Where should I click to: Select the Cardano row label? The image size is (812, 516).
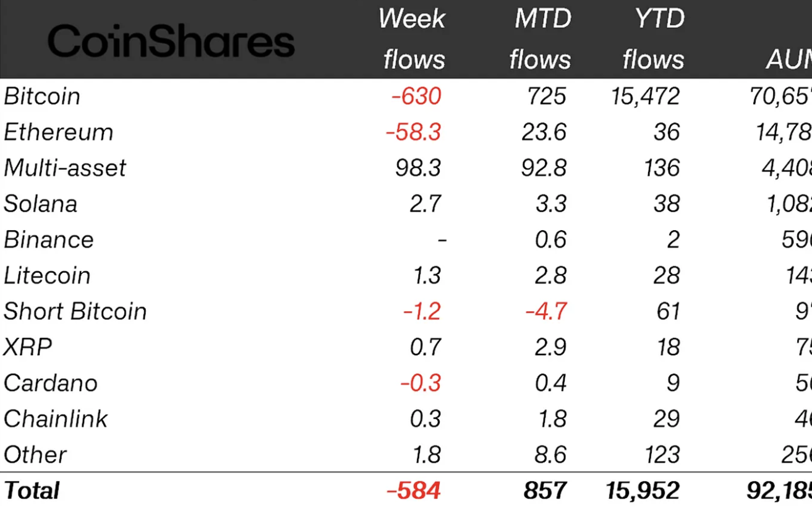coord(51,383)
